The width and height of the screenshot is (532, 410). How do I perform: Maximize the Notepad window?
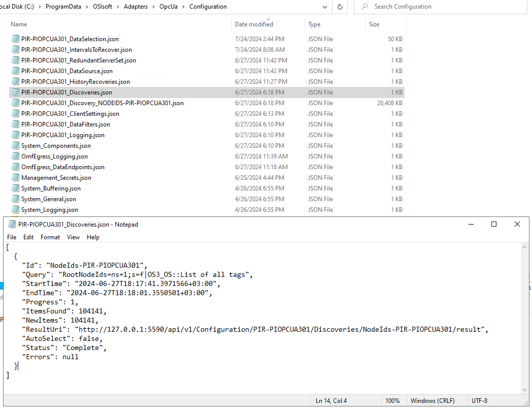(x=493, y=225)
